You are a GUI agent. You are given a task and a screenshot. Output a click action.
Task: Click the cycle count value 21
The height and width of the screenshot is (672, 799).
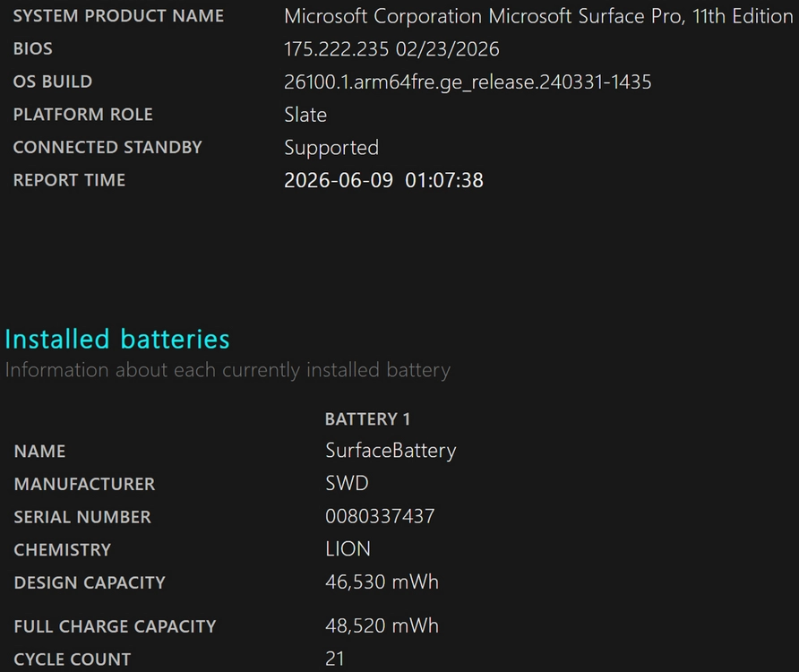pos(334,659)
